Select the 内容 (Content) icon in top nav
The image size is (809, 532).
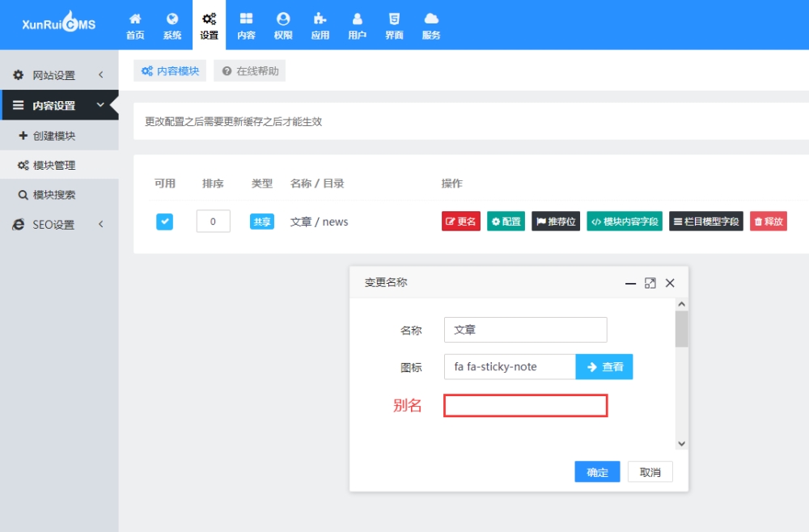(x=245, y=24)
